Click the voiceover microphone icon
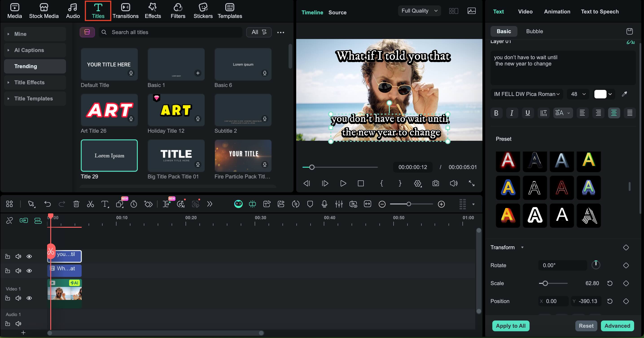This screenshot has width=644, height=338. pyautogui.click(x=324, y=204)
